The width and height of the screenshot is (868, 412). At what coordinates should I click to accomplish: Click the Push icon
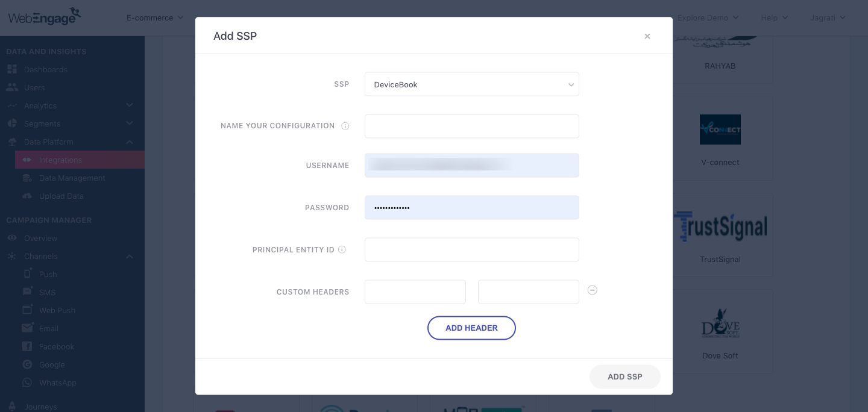(x=27, y=273)
